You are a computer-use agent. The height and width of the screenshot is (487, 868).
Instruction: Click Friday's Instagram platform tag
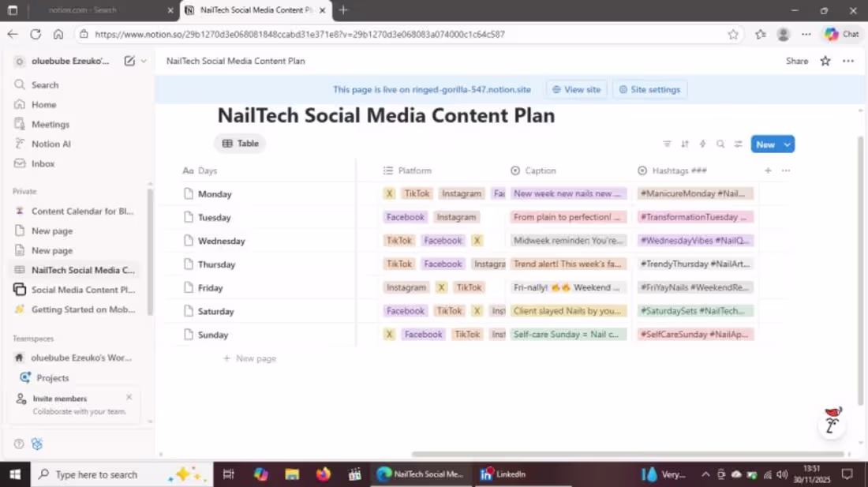click(x=406, y=287)
